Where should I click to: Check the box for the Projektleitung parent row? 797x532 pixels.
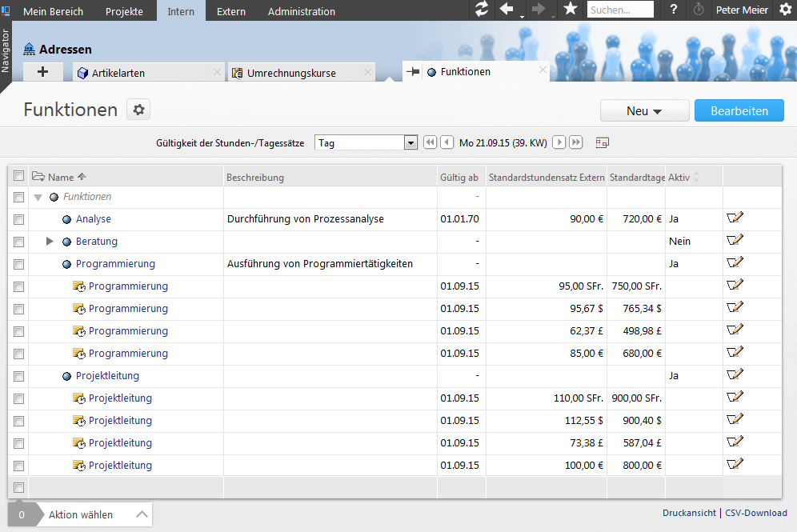(x=19, y=376)
